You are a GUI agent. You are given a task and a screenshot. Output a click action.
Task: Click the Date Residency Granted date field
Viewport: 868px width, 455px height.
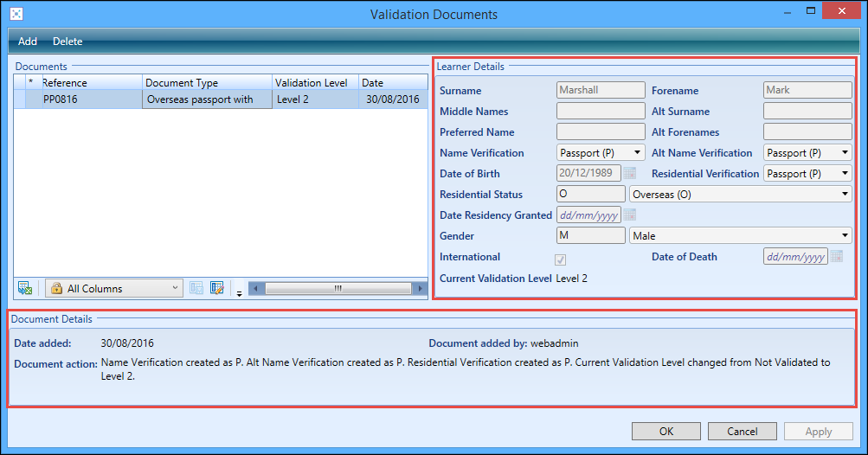click(588, 215)
